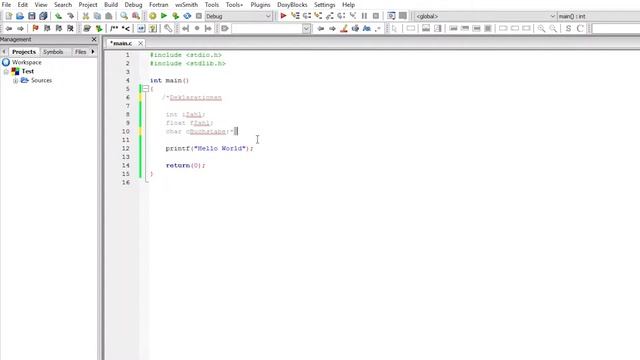The height and width of the screenshot is (360, 640).
Task: Show next Management tabs arrow
Action: (93, 52)
